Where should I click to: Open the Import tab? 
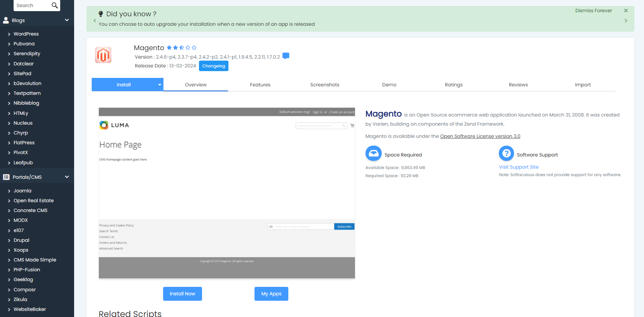[x=583, y=85]
